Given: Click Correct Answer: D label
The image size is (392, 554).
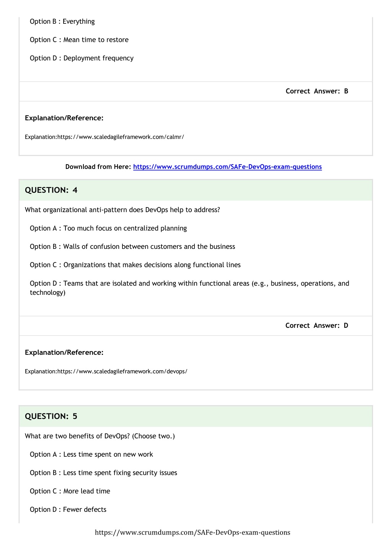Looking at the screenshot, I should [317, 325].
